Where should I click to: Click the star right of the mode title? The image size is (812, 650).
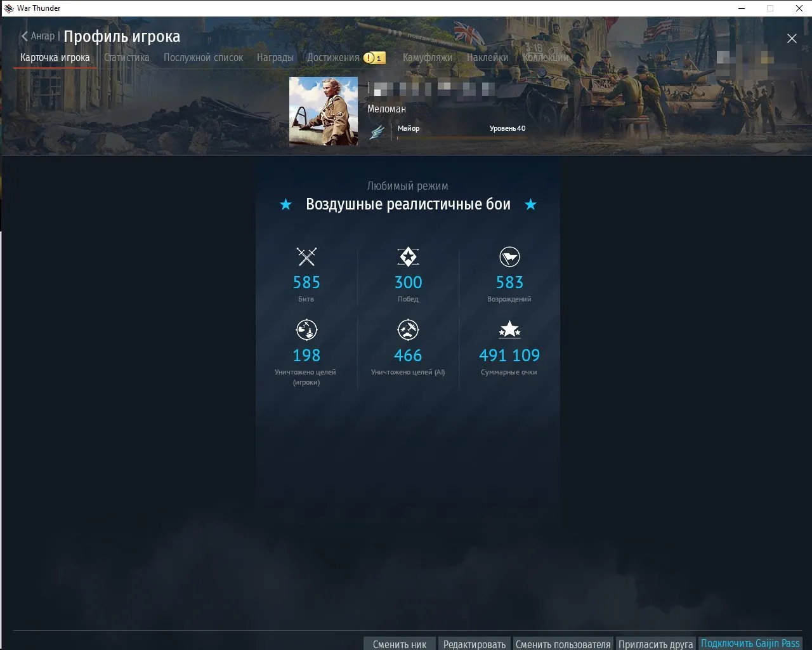click(531, 204)
